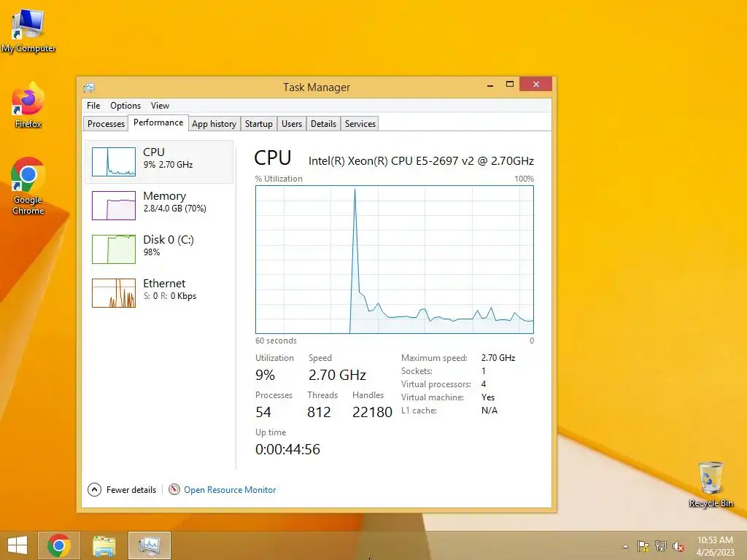The height and width of the screenshot is (560, 747).
Task: Open Chrome from the taskbar
Action: coord(59,545)
